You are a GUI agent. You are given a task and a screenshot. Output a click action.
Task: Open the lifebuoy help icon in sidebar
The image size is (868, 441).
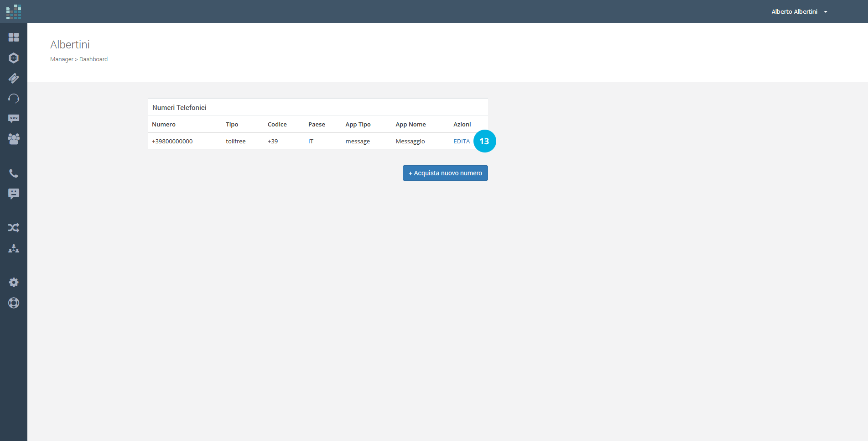tap(14, 303)
